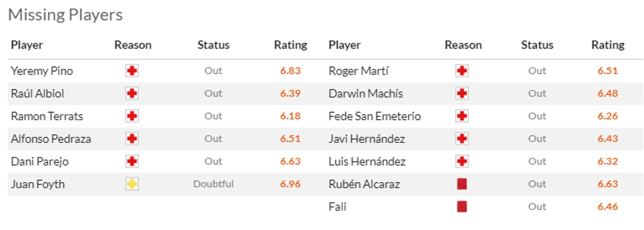Screen dimensions: 644x230
Task: Click Javi Hernández's injury cross icon
Action: [462, 139]
